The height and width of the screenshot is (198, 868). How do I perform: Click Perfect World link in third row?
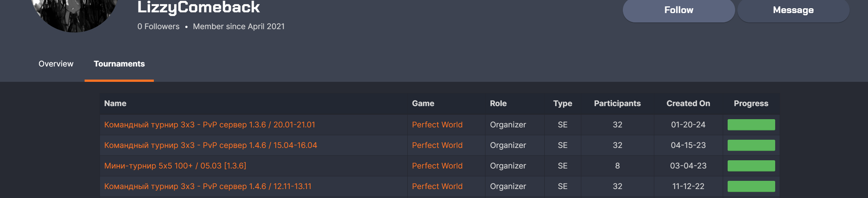click(x=437, y=166)
